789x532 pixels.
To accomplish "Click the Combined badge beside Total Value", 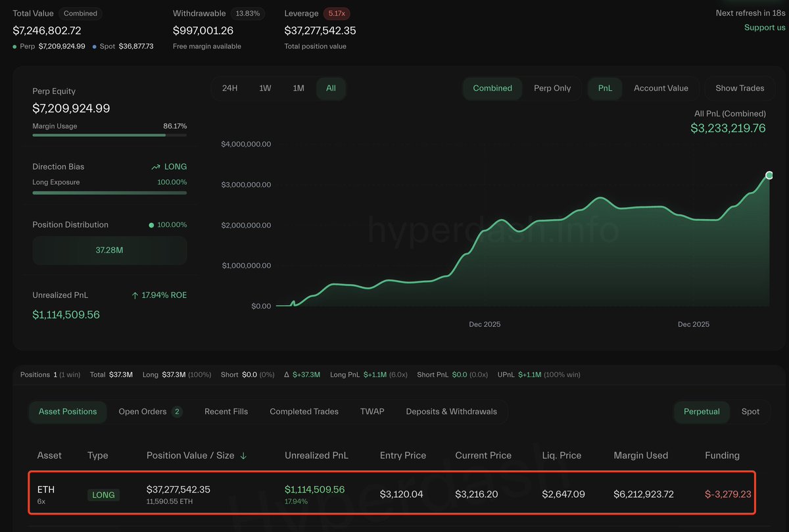I will tap(80, 13).
